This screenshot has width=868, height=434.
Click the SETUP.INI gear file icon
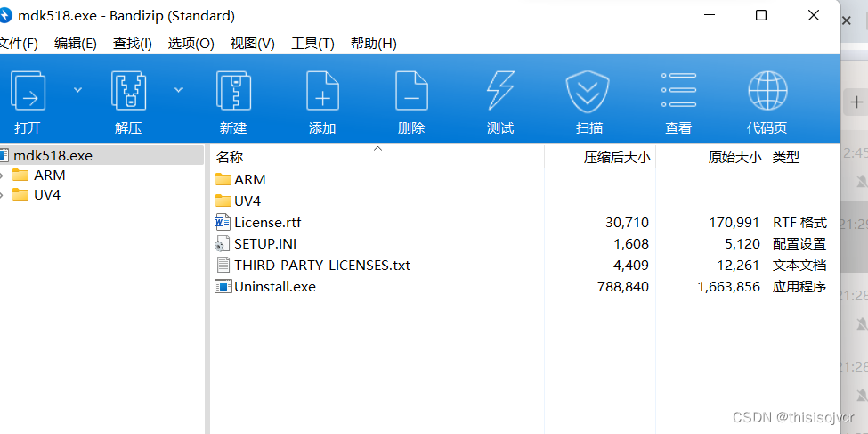tap(223, 244)
